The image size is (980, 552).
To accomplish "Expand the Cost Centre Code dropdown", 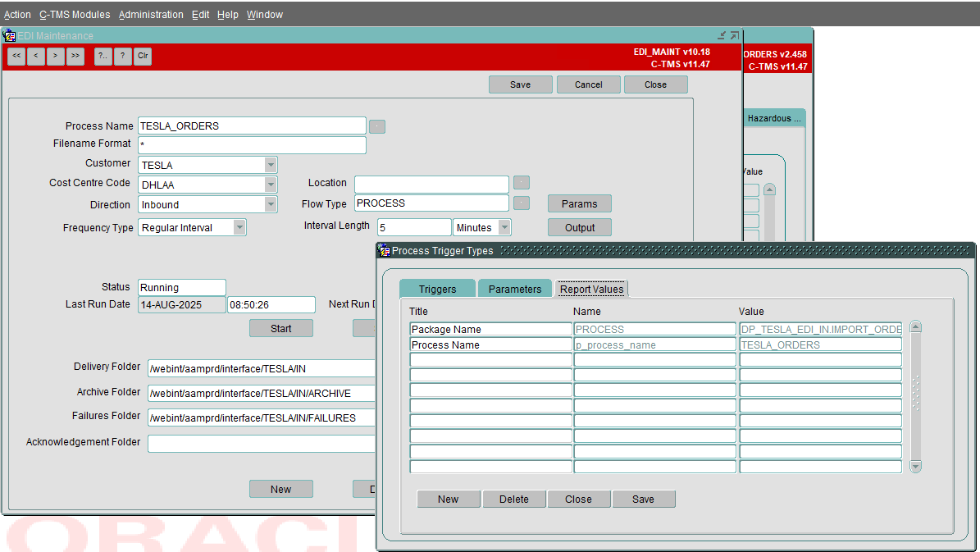I will tap(270, 185).
